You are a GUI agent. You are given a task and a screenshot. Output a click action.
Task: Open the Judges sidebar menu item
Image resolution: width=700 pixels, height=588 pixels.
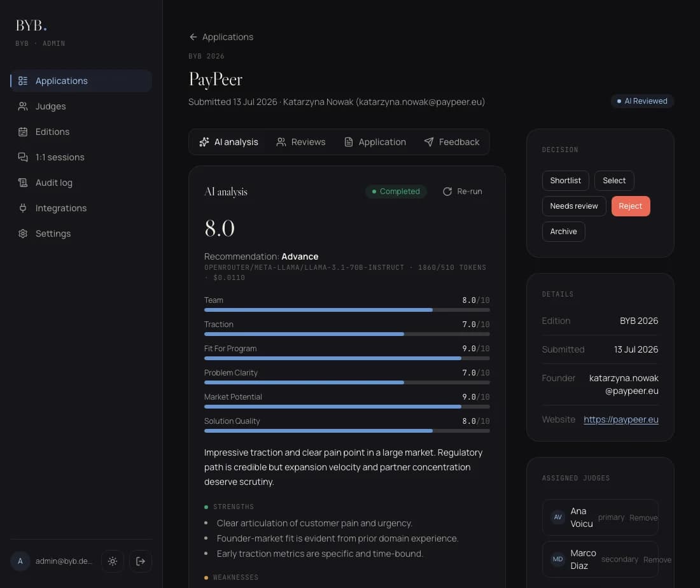[81, 106]
